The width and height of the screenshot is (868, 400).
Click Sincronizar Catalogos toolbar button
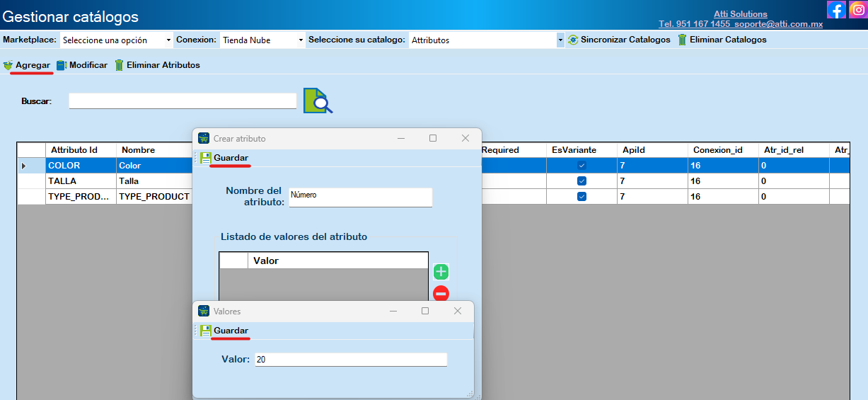click(619, 40)
